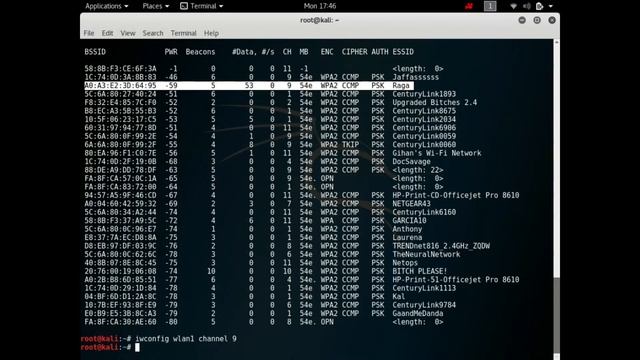This screenshot has width=640, height=360.
Task: Click ESSID CenturyLink6160
Action: [x=424, y=212]
